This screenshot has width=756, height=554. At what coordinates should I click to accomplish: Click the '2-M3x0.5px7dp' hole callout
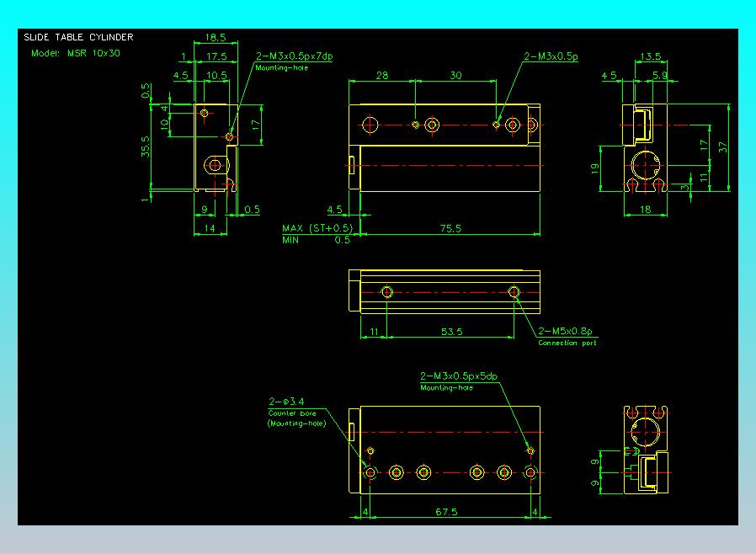click(294, 56)
